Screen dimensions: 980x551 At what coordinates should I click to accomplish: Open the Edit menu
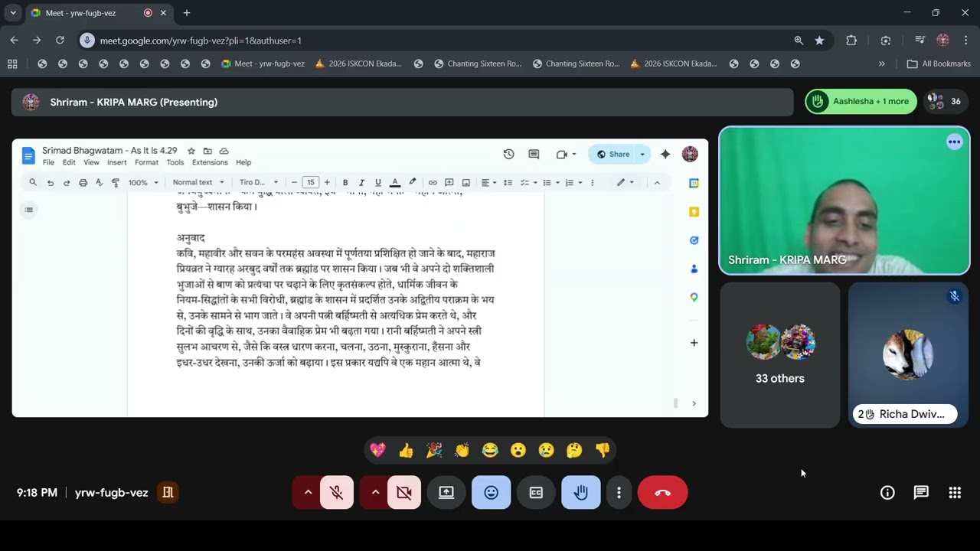[69, 162]
